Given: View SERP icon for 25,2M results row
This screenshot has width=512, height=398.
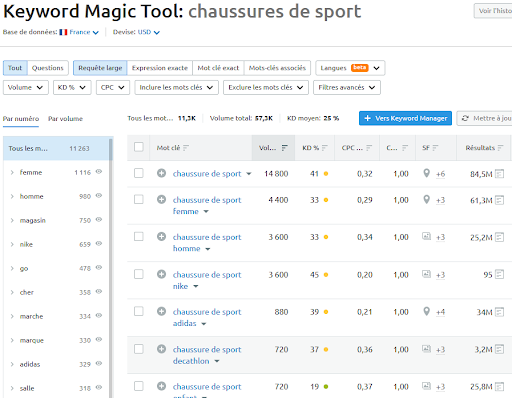Looking at the screenshot, I should [x=499, y=237].
